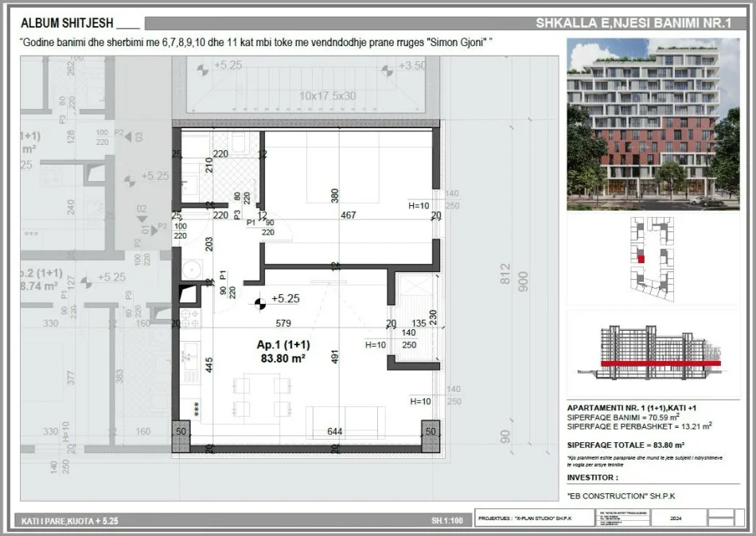
Task: Click the level marker in the top stair area
Action: pos(205,69)
